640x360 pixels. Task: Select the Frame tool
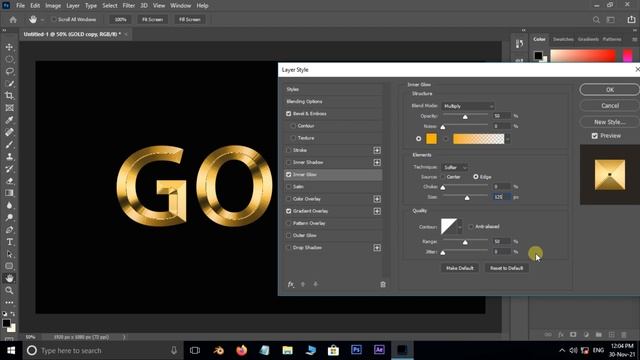point(9,108)
